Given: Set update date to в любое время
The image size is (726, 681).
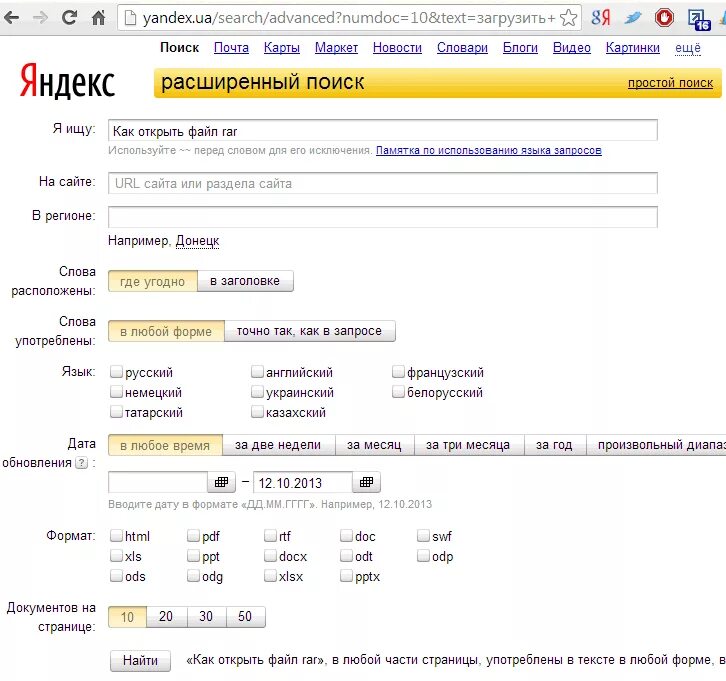Looking at the screenshot, I should pyautogui.click(x=165, y=445).
